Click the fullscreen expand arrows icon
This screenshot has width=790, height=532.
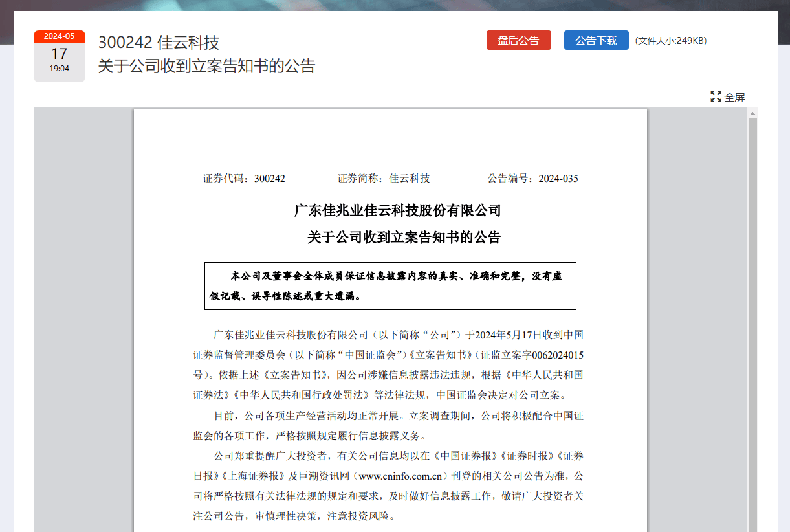coord(716,97)
